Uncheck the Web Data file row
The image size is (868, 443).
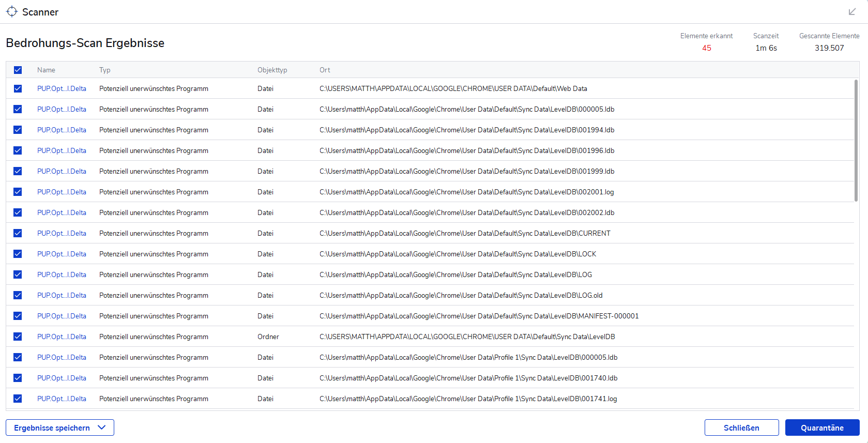coord(18,88)
